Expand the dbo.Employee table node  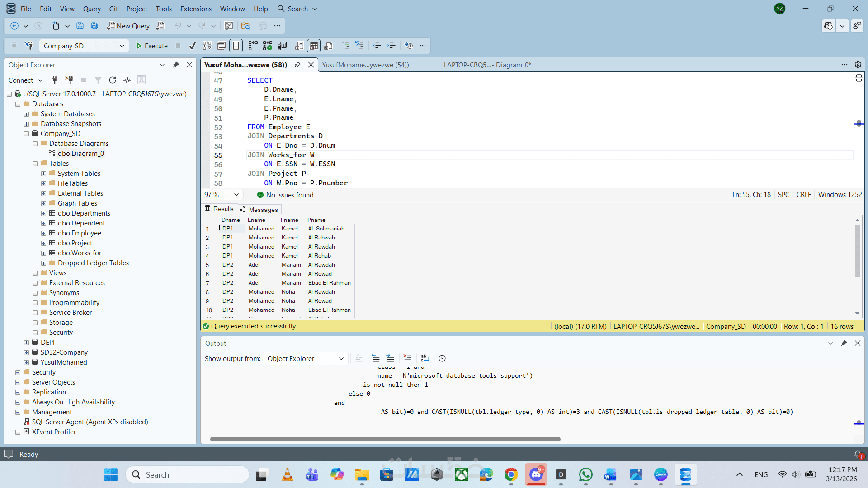(x=44, y=233)
